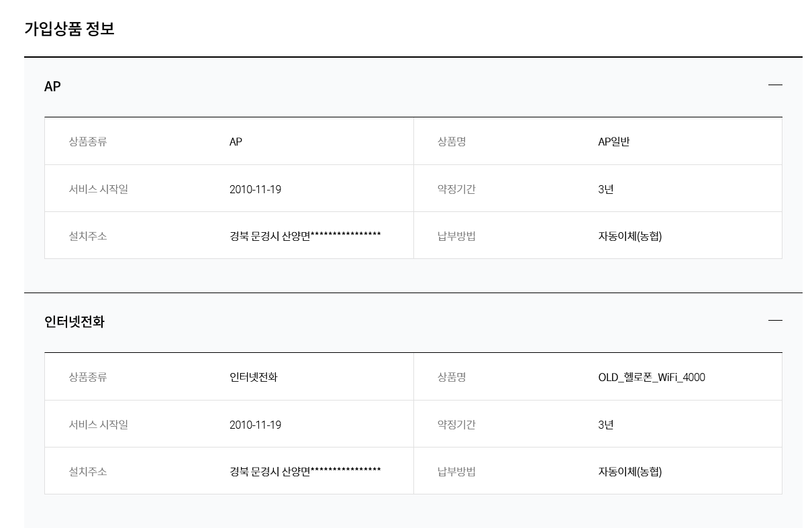
Task: Select the OLD_헬로폰_WiFi_4000 product name
Action: tap(652, 377)
